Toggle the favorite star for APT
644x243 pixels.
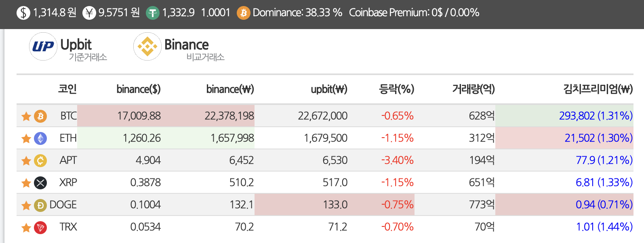26,161
